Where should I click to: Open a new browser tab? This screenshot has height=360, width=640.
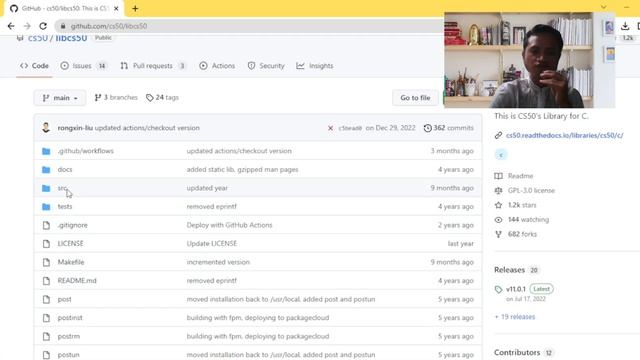coord(135,9)
